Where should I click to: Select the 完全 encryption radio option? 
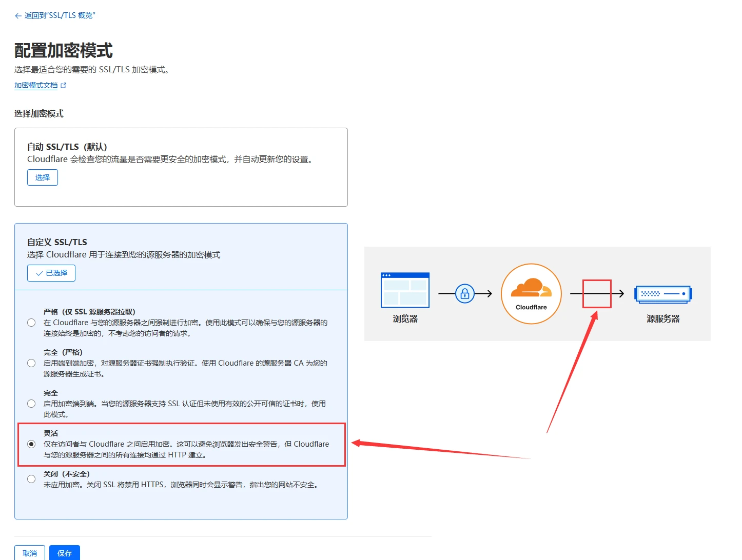(x=31, y=404)
